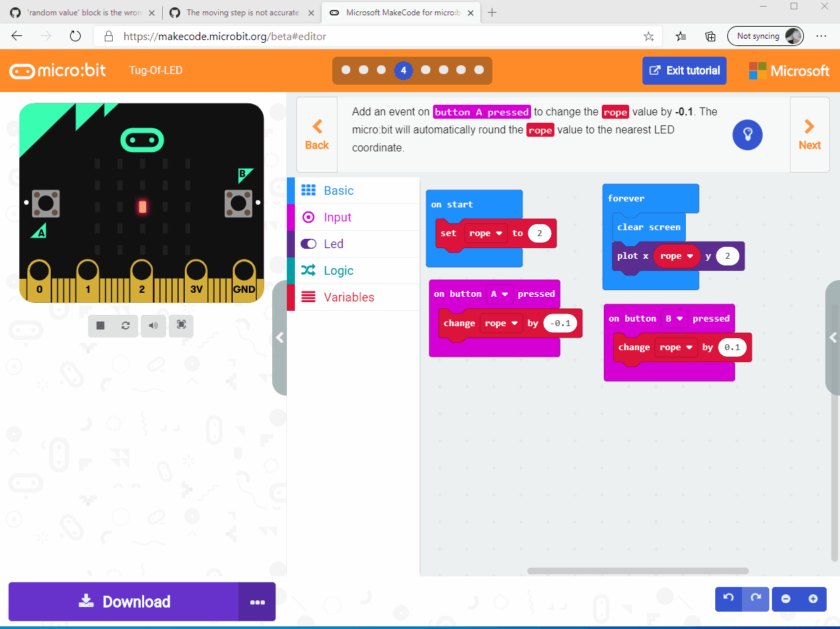Image resolution: width=840 pixels, height=629 pixels.
Task: Go back in browser history
Action: [17, 36]
